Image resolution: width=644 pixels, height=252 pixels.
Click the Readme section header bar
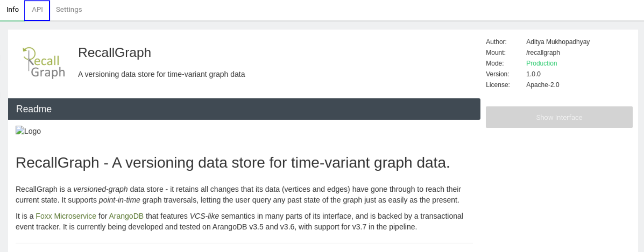(x=244, y=109)
